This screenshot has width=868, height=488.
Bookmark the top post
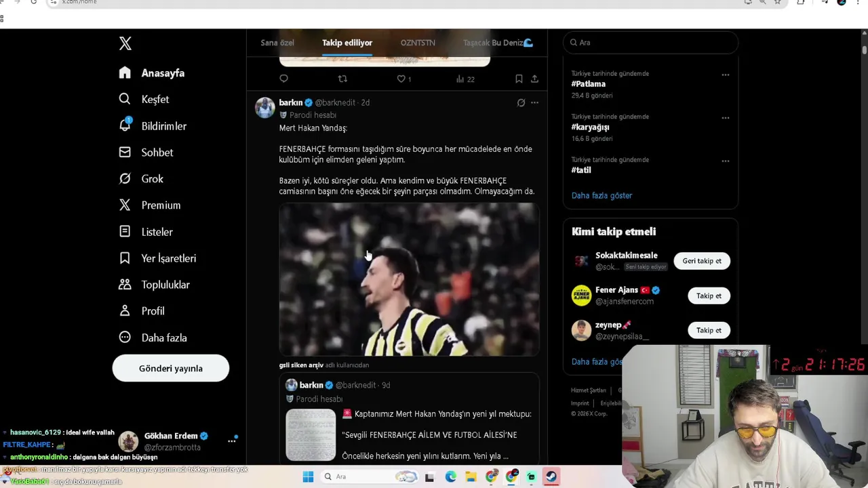pos(519,79)
